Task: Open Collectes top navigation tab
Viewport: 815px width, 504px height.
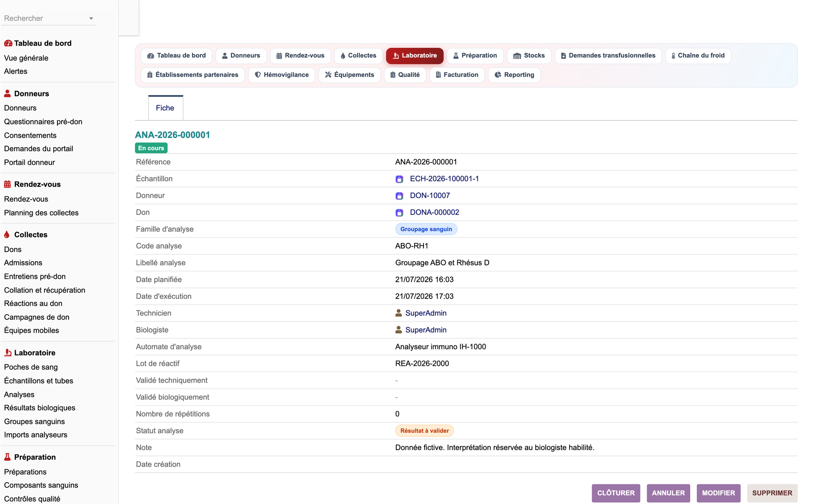Action: (358, 56)
